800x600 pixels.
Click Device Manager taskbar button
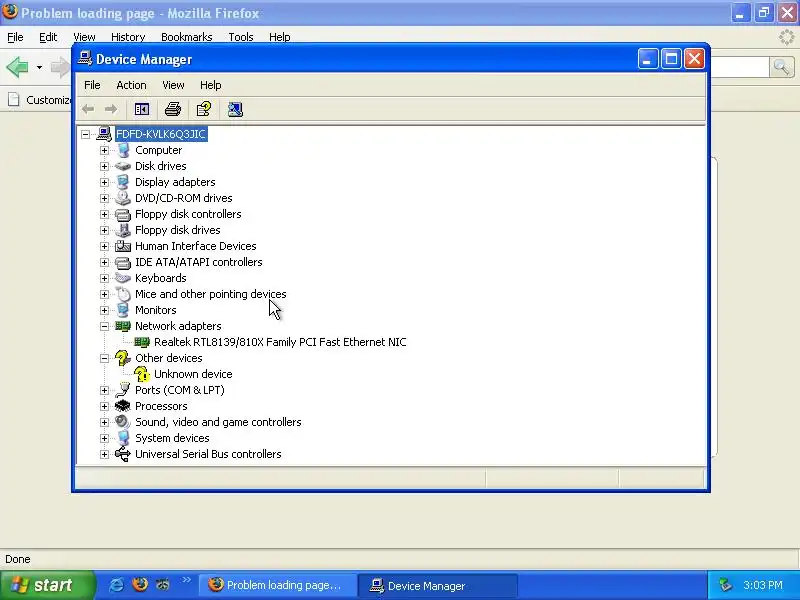[x=438, y=585]
